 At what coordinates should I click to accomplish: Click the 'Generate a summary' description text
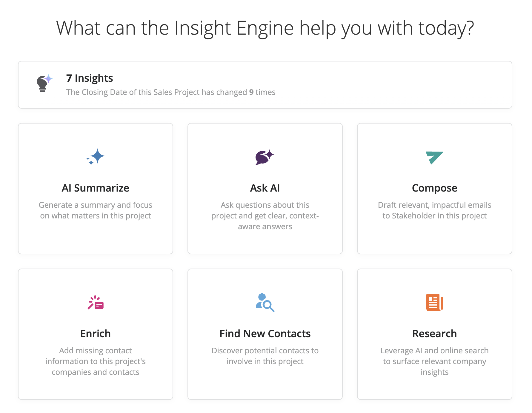coord(96,210)
